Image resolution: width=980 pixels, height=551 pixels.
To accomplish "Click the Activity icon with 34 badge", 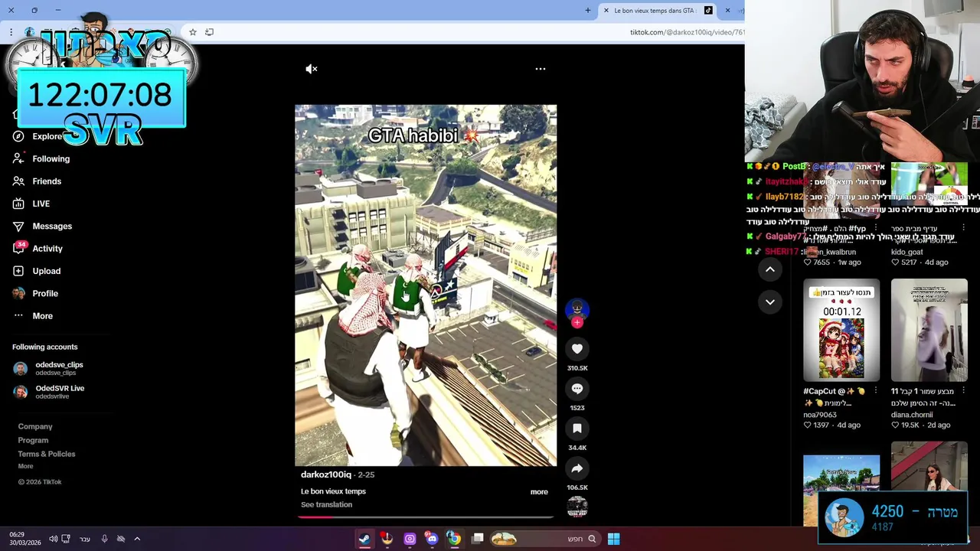I will point(18,249).
